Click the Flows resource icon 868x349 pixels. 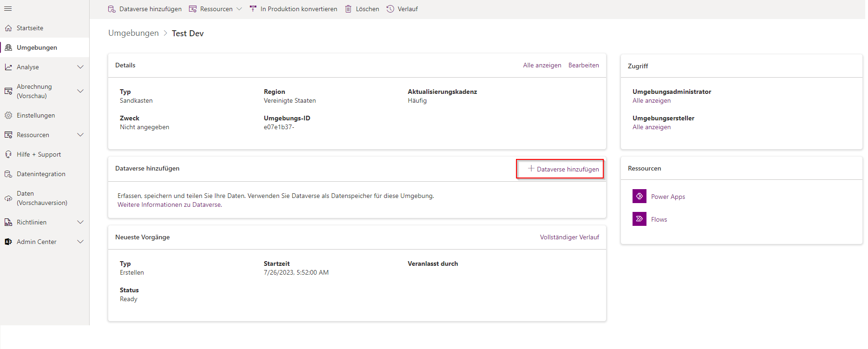(639, 219)
